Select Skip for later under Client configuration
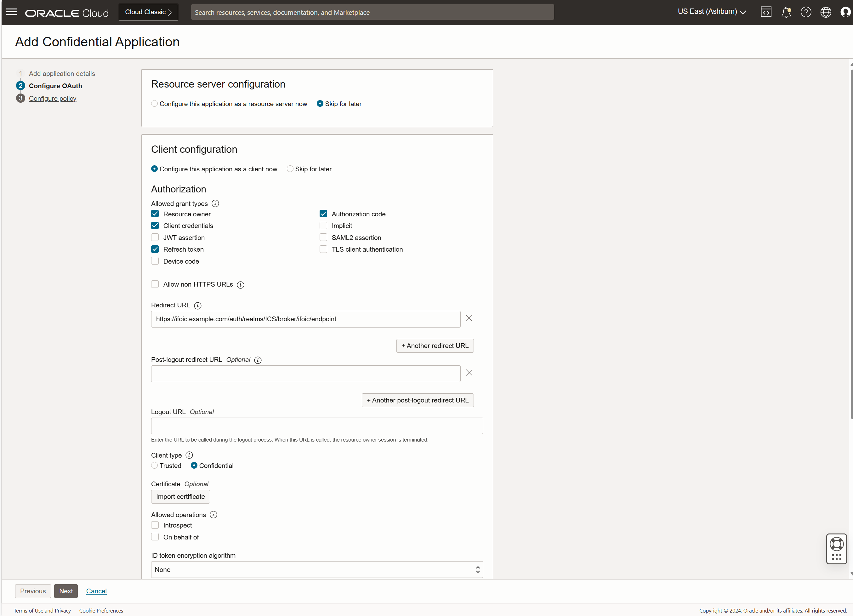Screen dimensions: 853x616 tap(290, 169)
